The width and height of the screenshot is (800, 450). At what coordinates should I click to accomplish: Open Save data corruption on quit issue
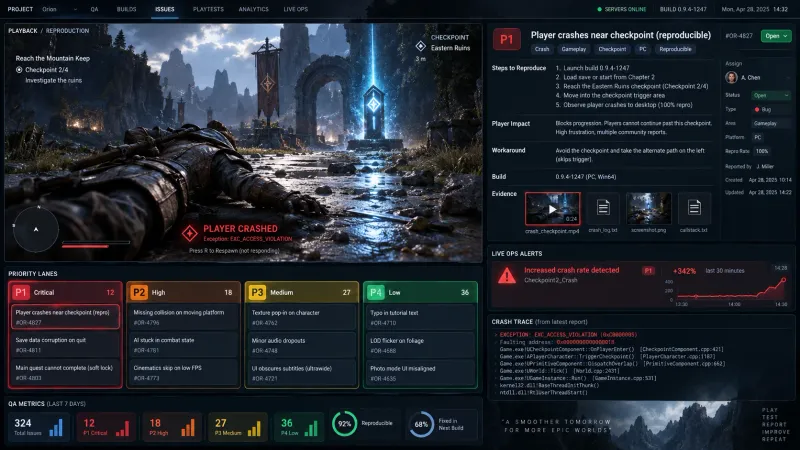pyautogui.click(x=65, y=345)
